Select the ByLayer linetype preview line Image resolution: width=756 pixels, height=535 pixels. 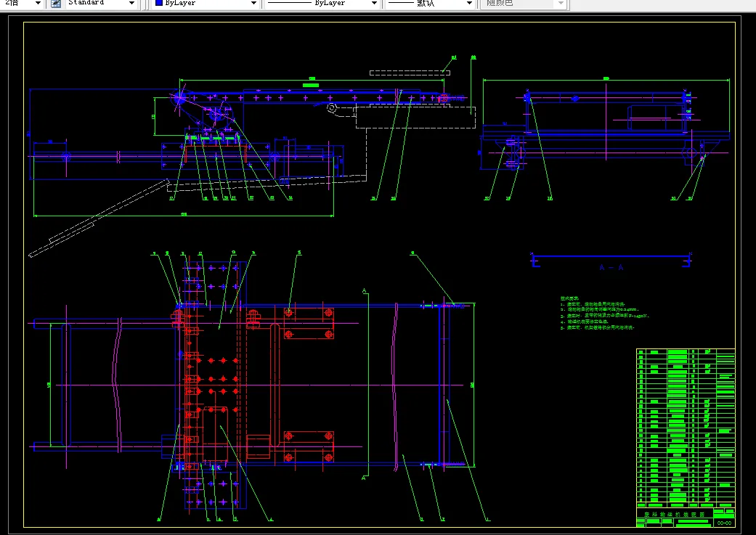point(289,3)
